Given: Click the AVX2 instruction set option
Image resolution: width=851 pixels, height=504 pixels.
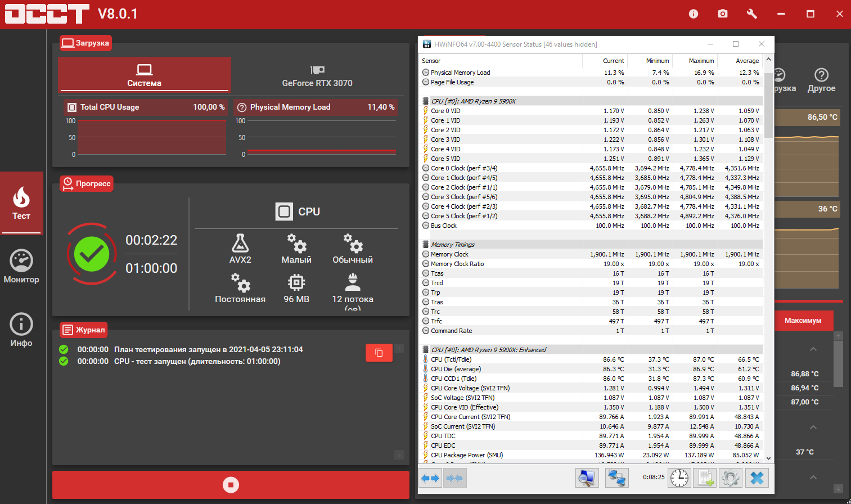Looking at the screenshot, I should pos(240,249).
